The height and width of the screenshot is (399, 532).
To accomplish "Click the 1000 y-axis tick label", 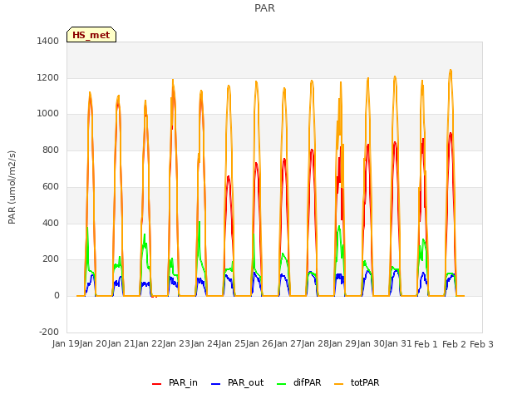I will click(x=48, y=113).
